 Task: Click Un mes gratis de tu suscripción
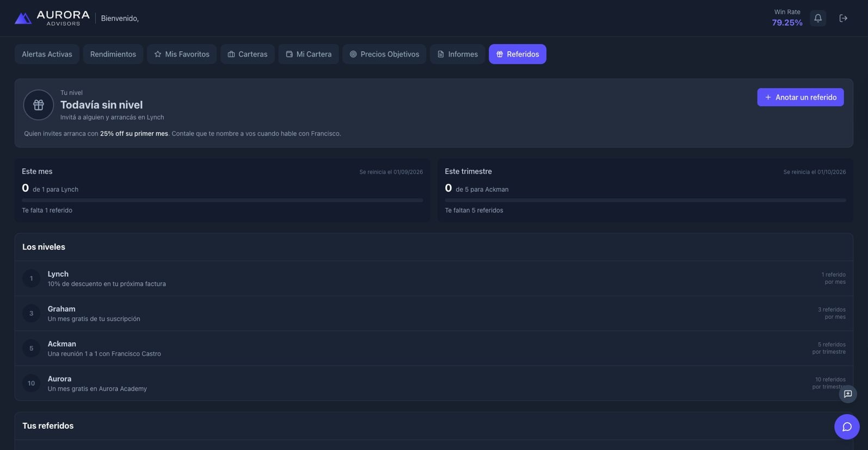pos(94,319)
